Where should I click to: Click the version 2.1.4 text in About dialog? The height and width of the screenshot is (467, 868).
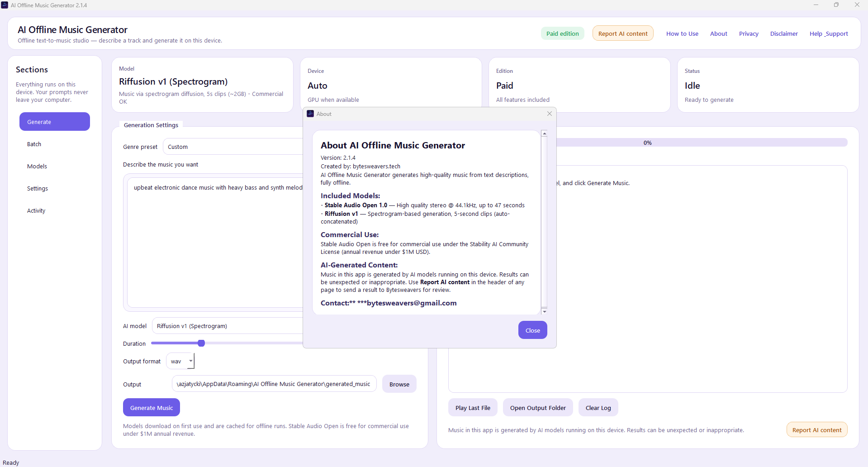point(338,157)
